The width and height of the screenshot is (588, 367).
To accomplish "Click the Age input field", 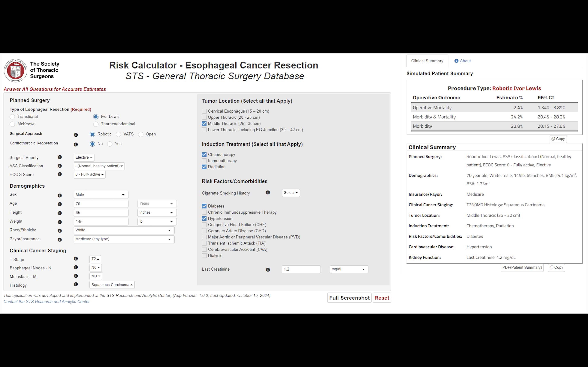I will click(101, 204).
